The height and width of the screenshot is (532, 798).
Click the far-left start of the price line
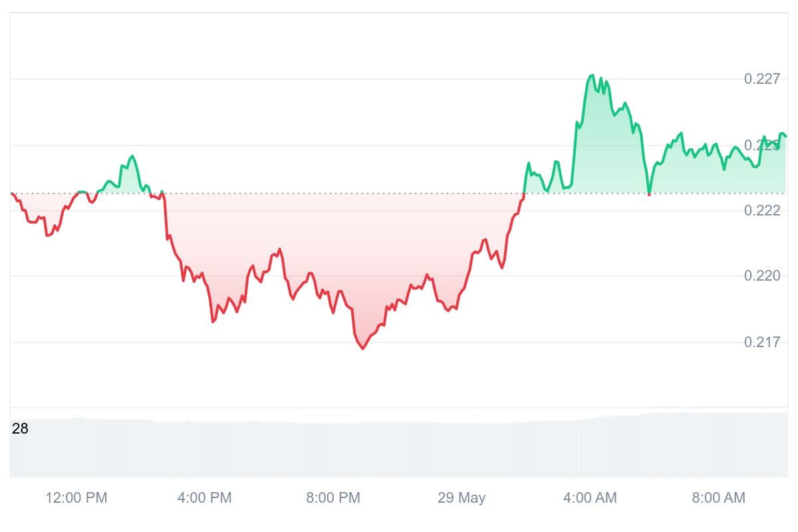(11, 193)
